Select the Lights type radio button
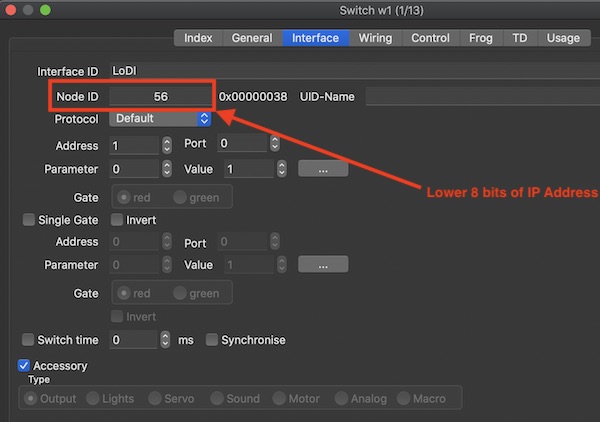Viewport: 600px width, 422px height. click(94, 399)
